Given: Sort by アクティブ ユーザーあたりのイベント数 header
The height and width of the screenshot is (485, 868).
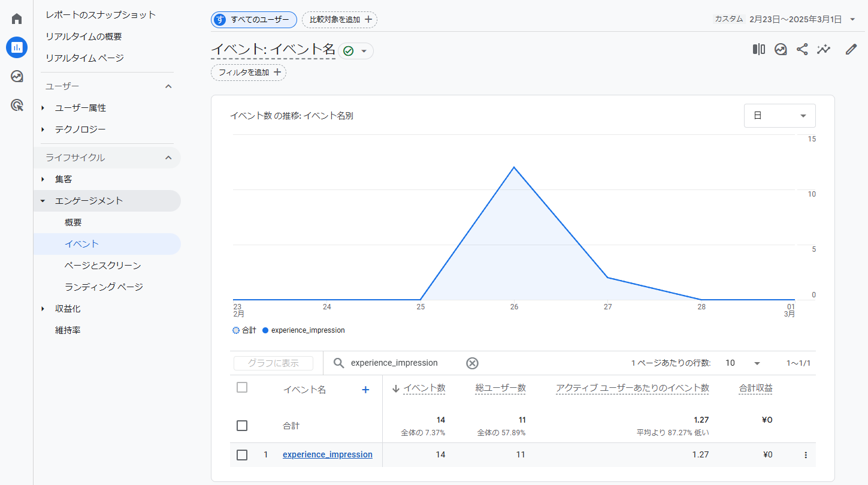Looking at the screenshot, I should click(632, 388).
